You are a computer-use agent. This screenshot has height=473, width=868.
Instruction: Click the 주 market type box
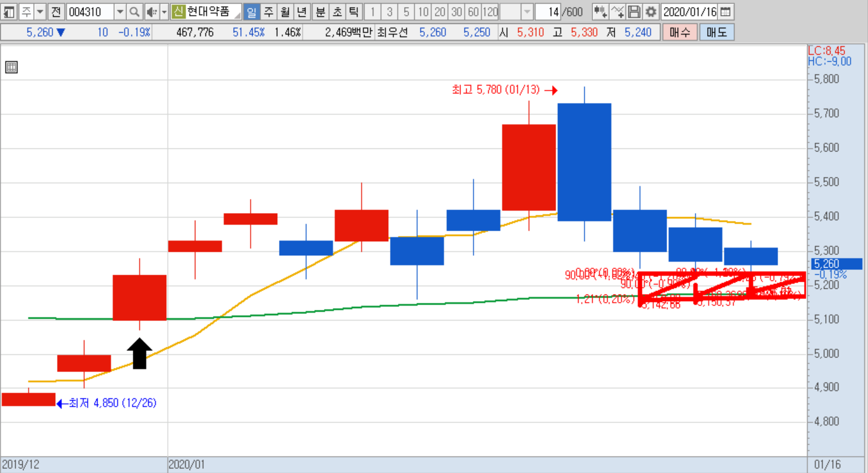point(26,11)
